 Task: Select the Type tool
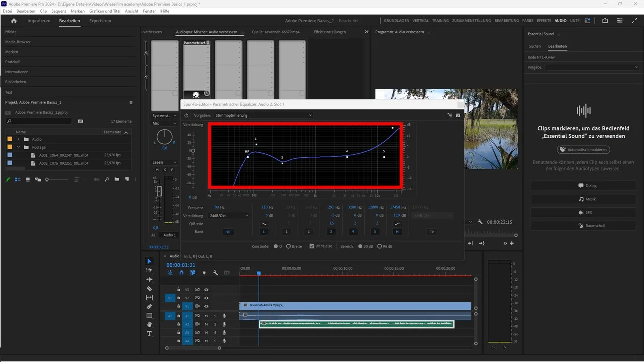click(x=149, y=334)
